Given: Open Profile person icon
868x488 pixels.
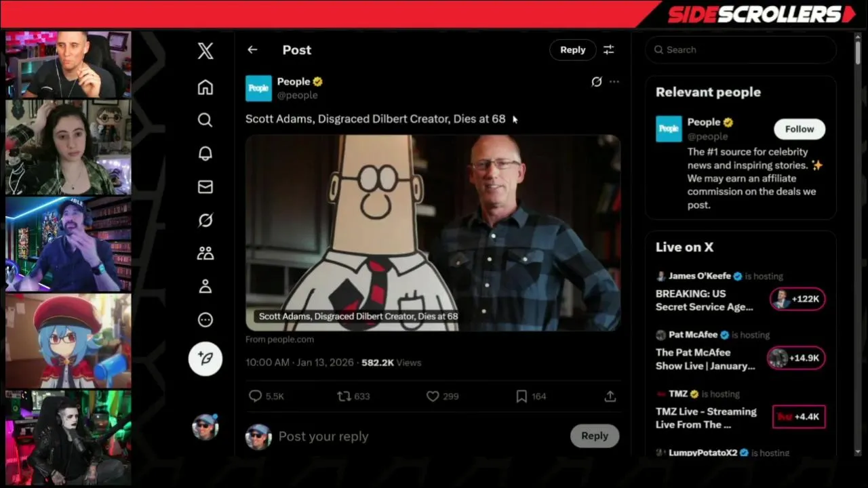Looking at the screenshot, I should click(205, 286).
